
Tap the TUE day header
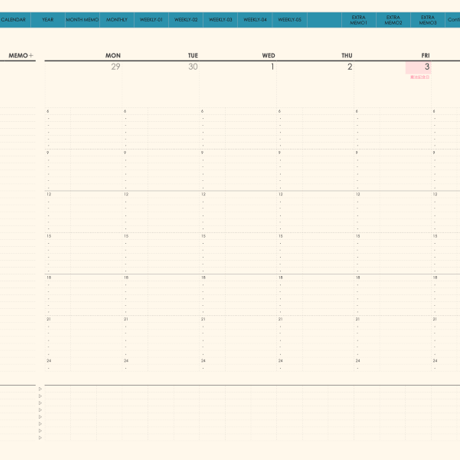(193, 56)
